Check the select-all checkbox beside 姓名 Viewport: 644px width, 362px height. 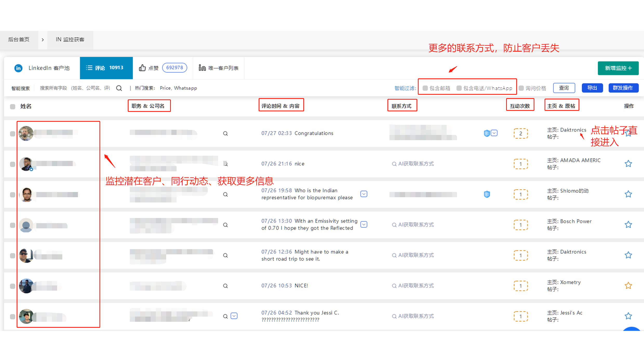tap(12, 106)
